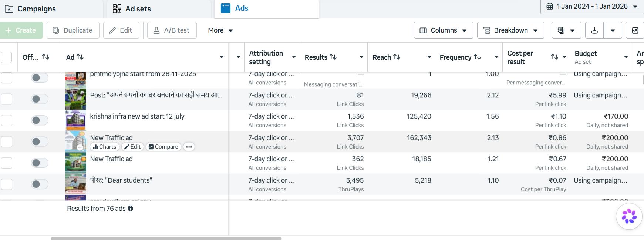This screenshot has height=240, width=644.
Task: Sort by Reach column arrows
Action: click(x=397, y=57)
